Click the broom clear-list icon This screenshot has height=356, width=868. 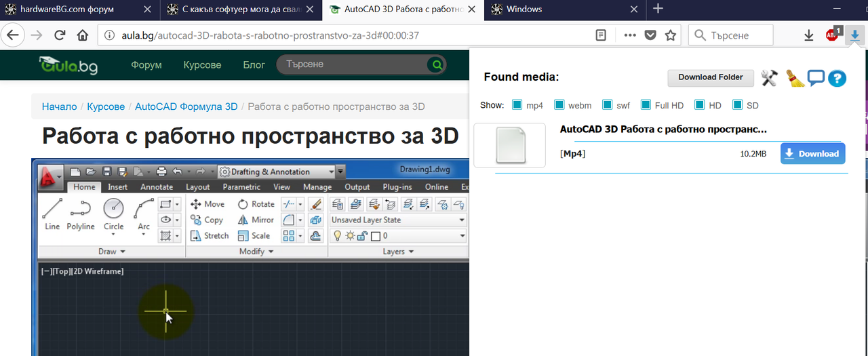pyautogui.click(x=795, y=78)
